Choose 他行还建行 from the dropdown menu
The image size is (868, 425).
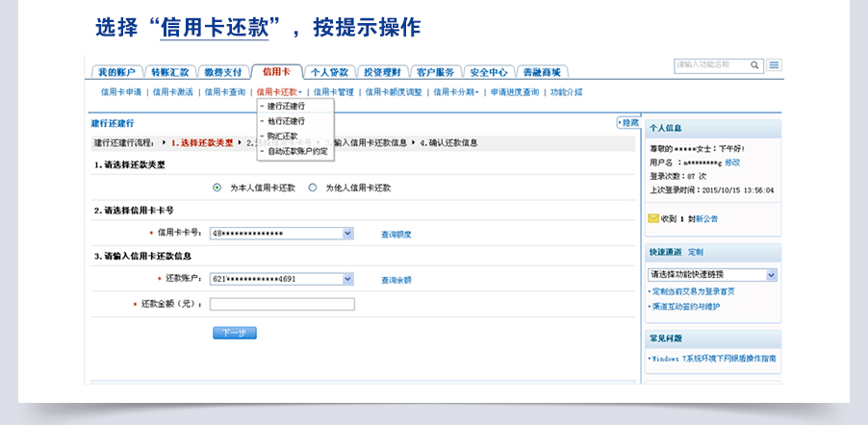[x=286, y=121]
